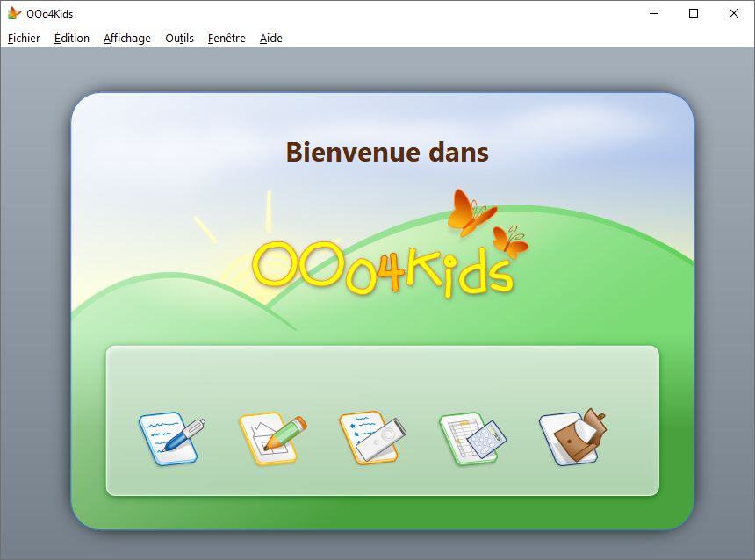
Task: Open a new text document with the pen icon
Action: point(172,438)
